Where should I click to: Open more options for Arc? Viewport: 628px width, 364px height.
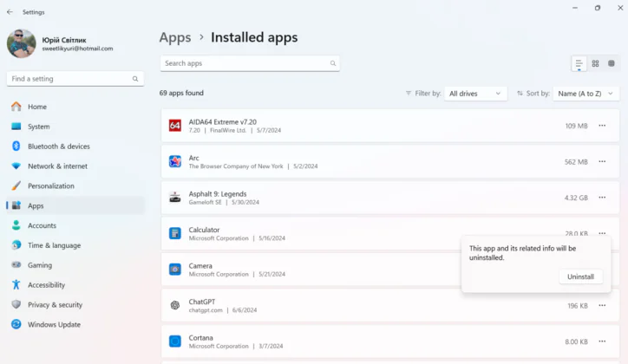[602, 161]
